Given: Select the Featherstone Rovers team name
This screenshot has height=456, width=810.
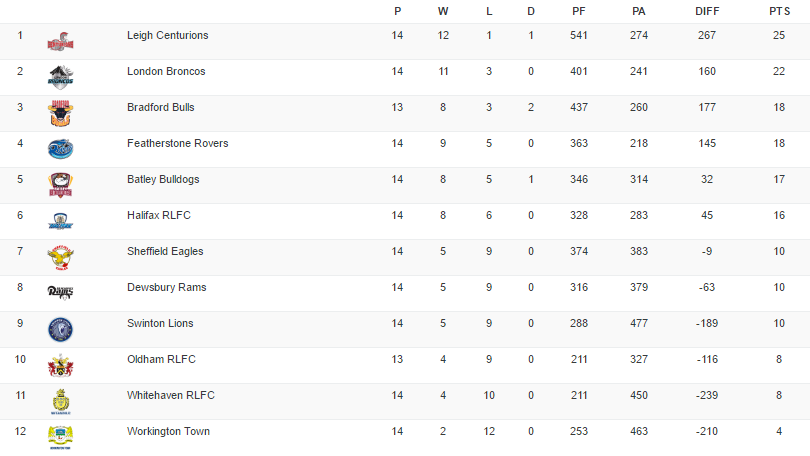Looking at the screenshot, I should [177, 144].
